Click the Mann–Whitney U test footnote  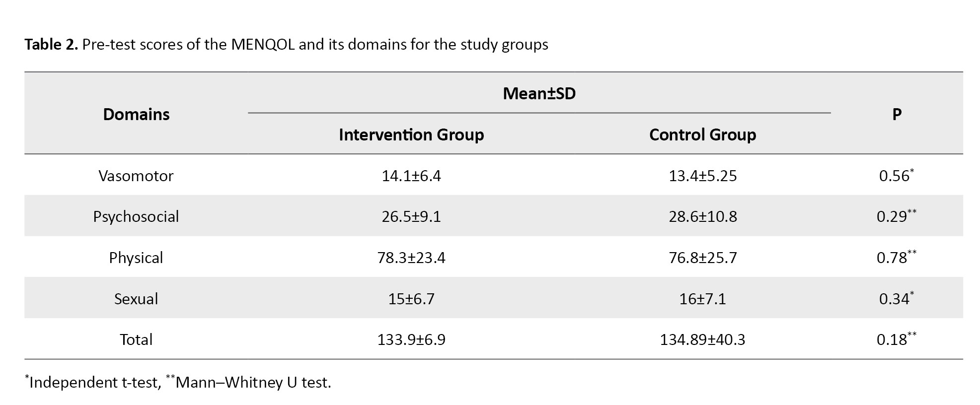coord(253,383)
